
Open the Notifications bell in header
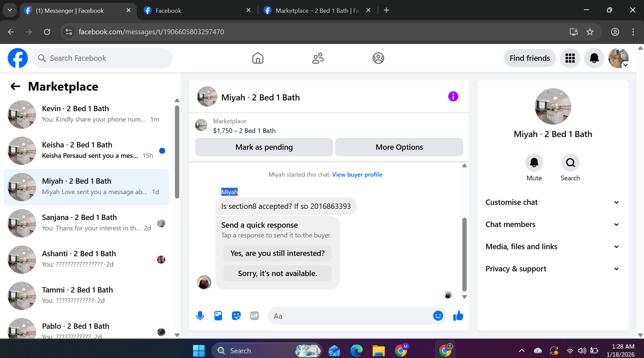594,58
